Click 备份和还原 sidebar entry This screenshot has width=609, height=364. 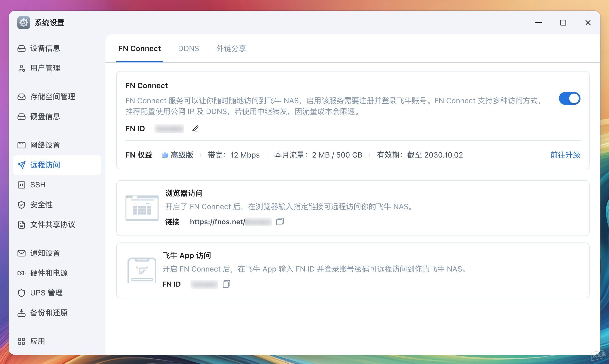49,313
